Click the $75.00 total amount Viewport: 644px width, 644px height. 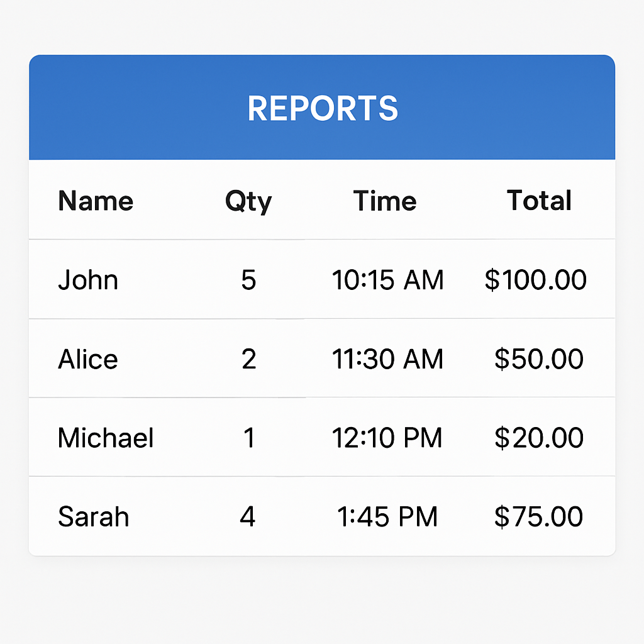539,517
